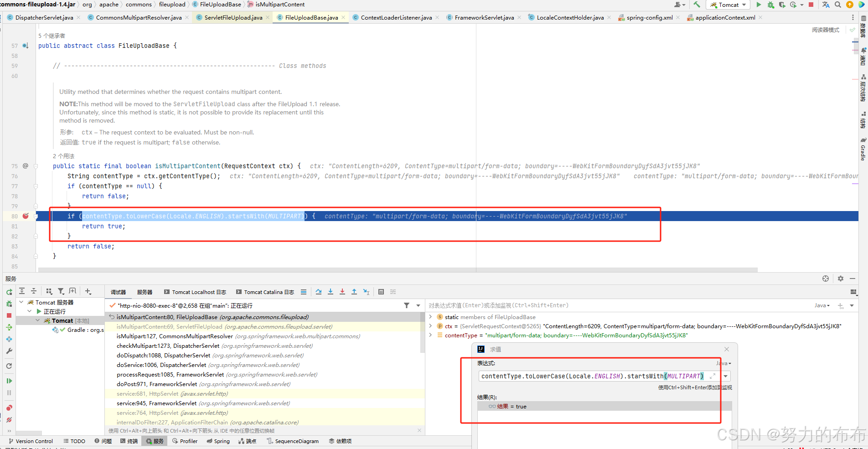Screen dimensions: 868x449
Task: Click Step Over in the debugger toolbar
Action: point(319,292)
